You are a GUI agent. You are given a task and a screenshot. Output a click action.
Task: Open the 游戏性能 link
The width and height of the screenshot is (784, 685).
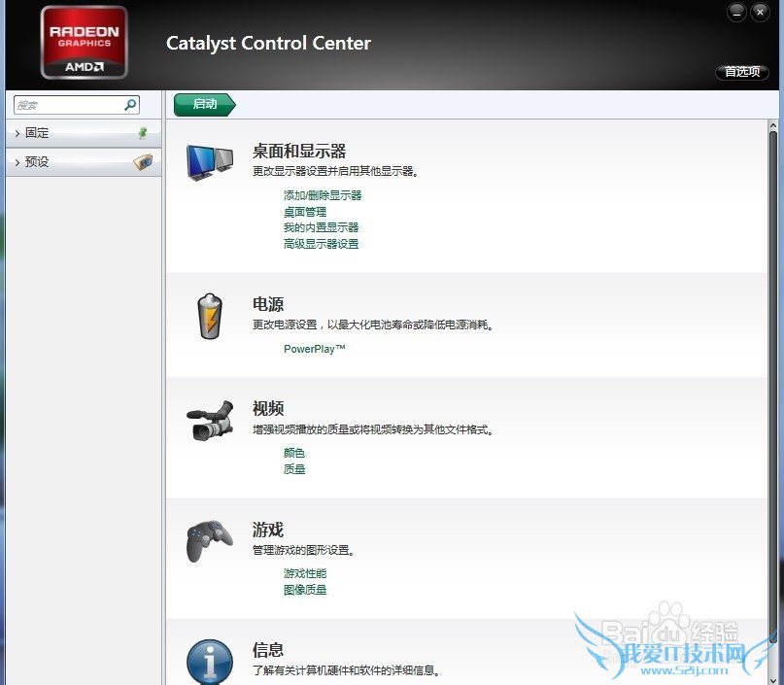305,573
